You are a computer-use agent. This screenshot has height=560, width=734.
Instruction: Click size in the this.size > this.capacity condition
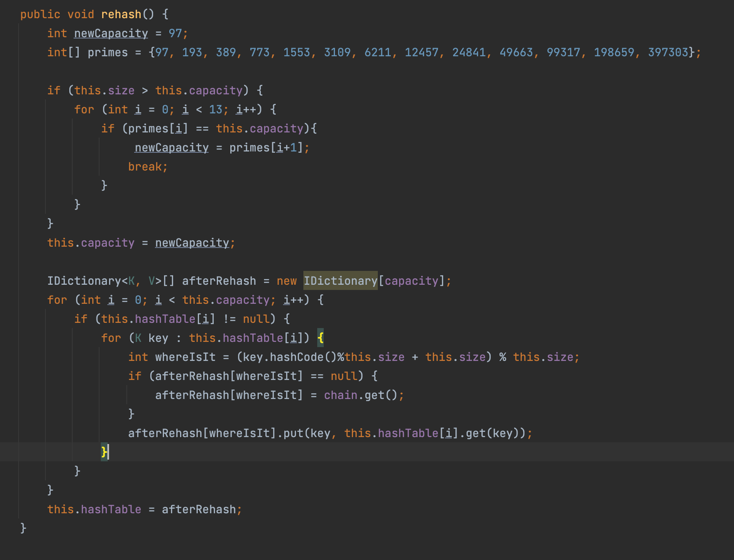tap(121, 90)
